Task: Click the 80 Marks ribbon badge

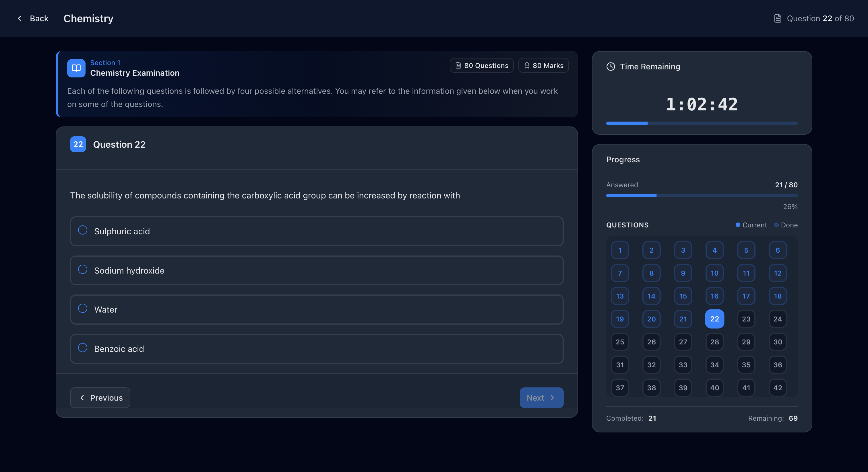Action: click(543, 66)
